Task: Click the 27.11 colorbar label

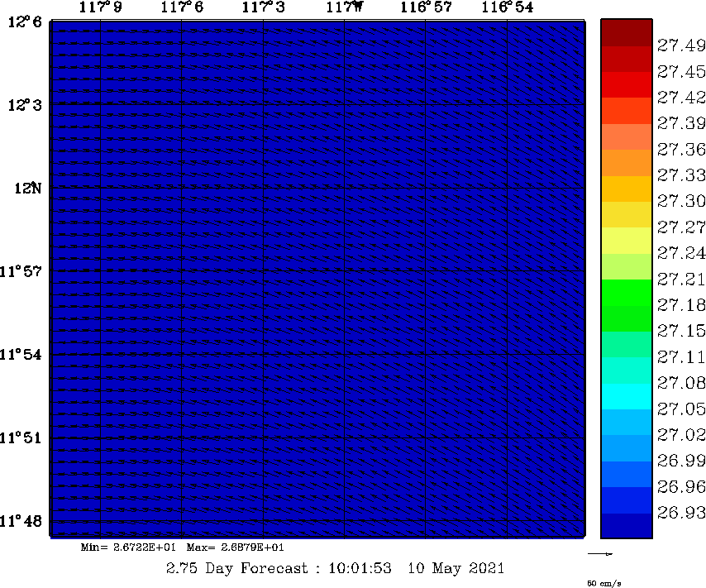Action: (681, 357)
